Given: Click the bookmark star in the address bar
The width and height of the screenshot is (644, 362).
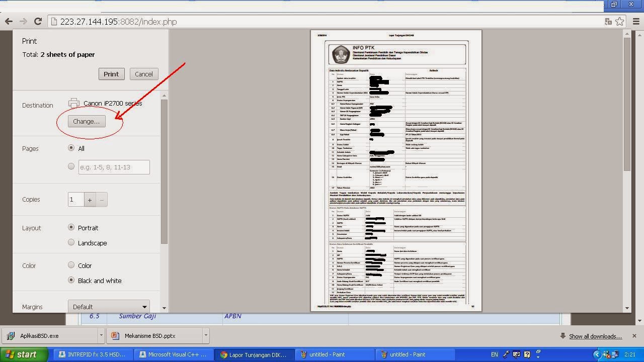Looking at the screenshot, I should [620, 22].
